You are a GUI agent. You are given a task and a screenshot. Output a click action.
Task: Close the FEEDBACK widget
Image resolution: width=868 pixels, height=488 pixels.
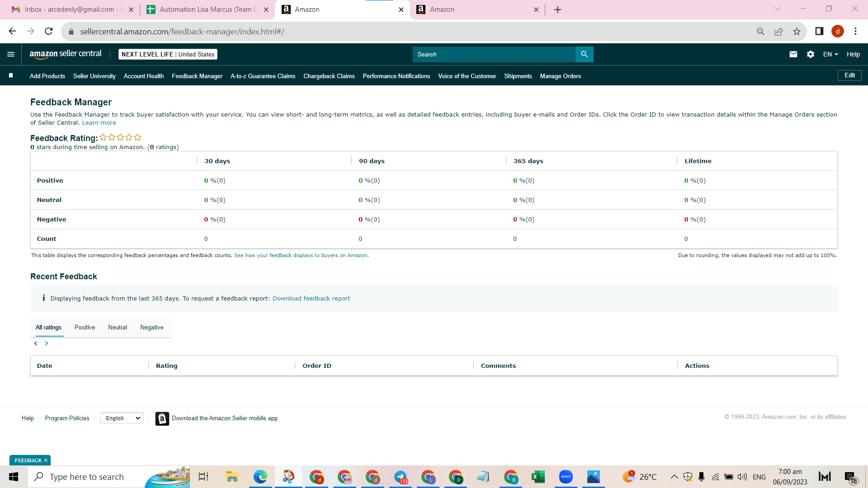[46, 460]
